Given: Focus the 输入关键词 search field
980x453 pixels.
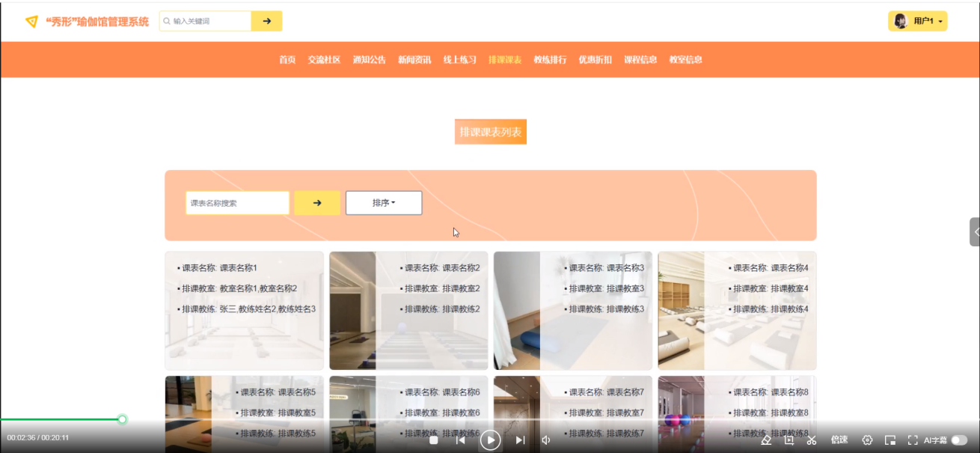Looking at the screenshot, I should tap(206, 21).
